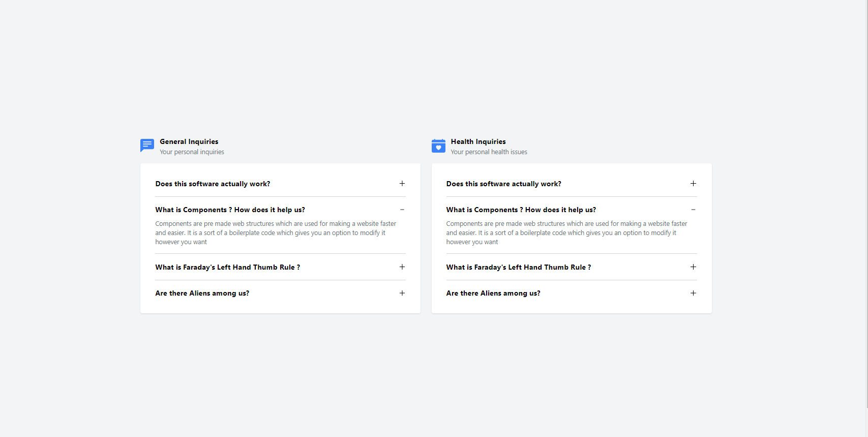Screen dimensions: 868x437
Task: Click the blue calendar heart icon beside Health Inquiries
Action: click(438, 145)
